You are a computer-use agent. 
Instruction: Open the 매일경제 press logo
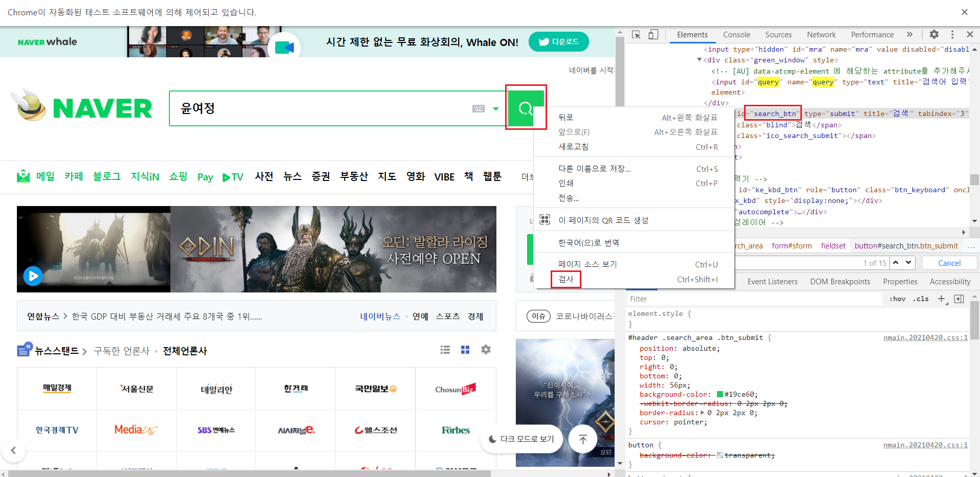point(57,389)
